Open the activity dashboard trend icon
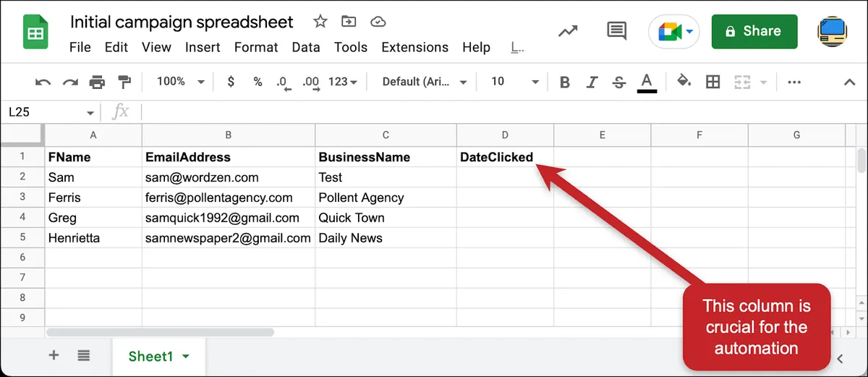Viewport: 868px width, 377px height. (x=568, y=31)
